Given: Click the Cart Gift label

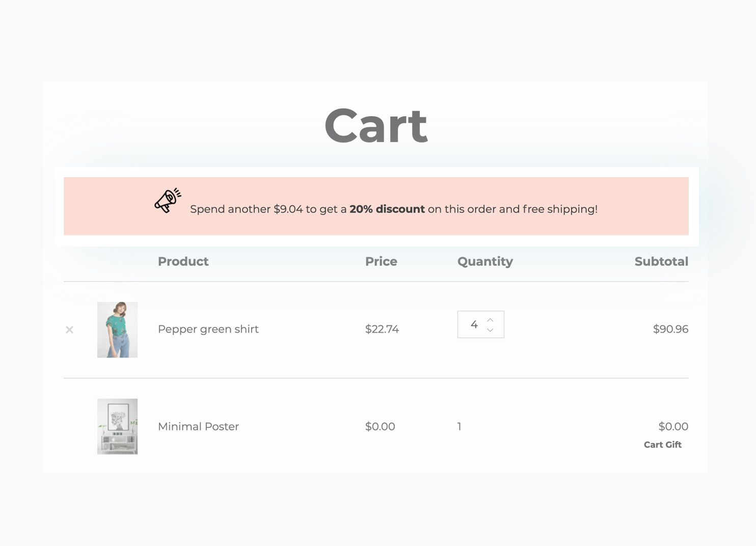Looking at the screenshot, I should 662,445.
